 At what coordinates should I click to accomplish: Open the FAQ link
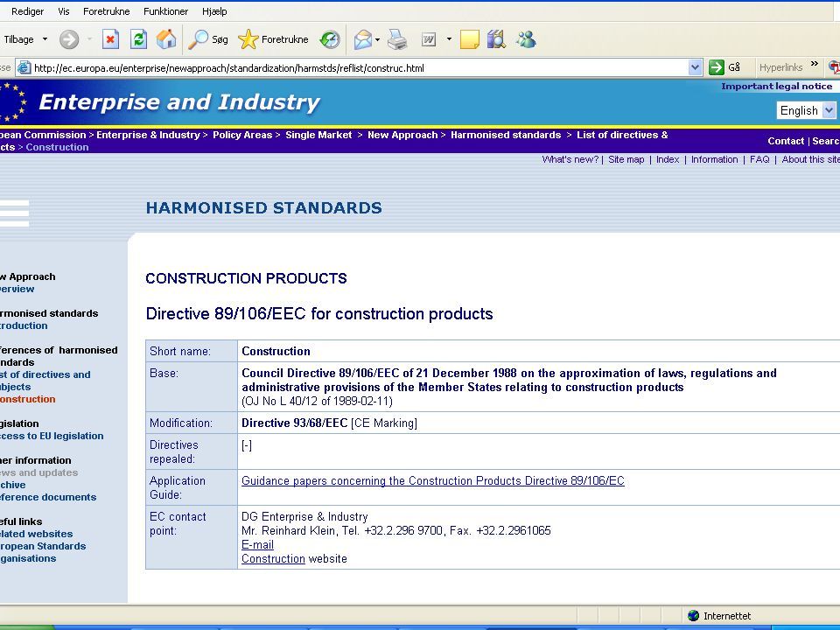pos(759,159)
